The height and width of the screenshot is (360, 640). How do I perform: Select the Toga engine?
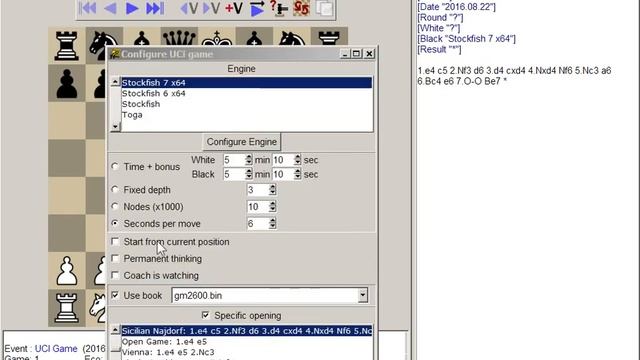click(x=247, y=115)
